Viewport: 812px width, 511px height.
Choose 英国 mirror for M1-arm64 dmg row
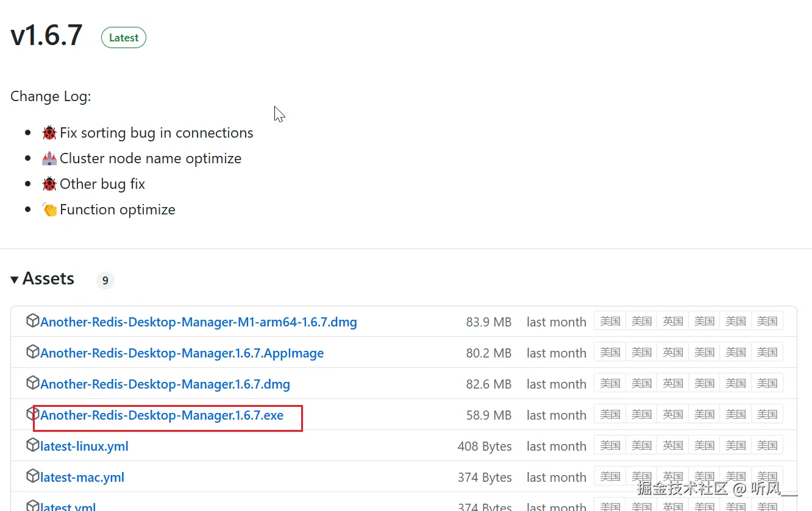pos(673,321)
